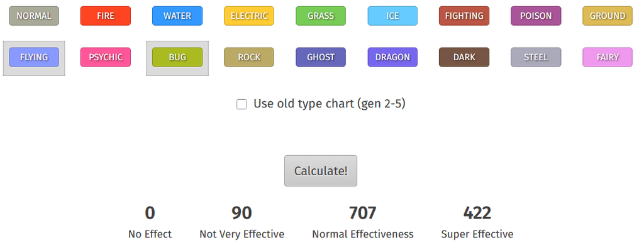Image resolution: width=644 pixels, height=248 pixels.
Task: Select the POISON type
Action: [536, 16]
